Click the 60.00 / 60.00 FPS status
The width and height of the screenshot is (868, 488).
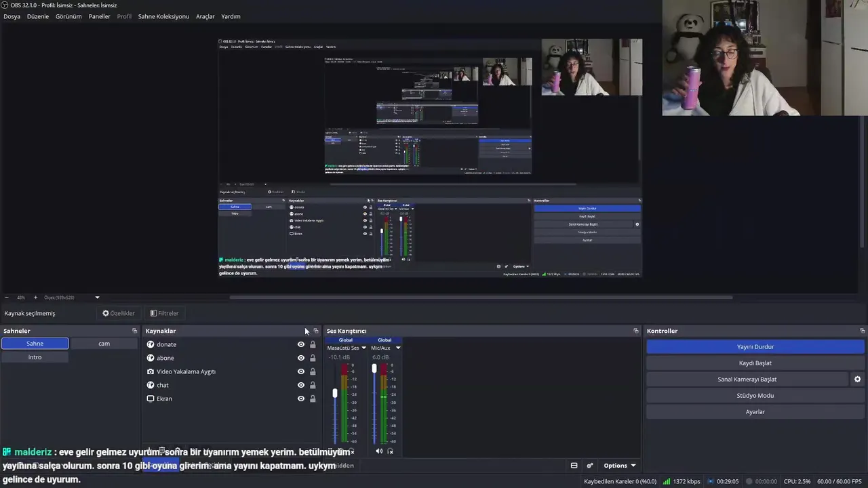coord(841,481)
